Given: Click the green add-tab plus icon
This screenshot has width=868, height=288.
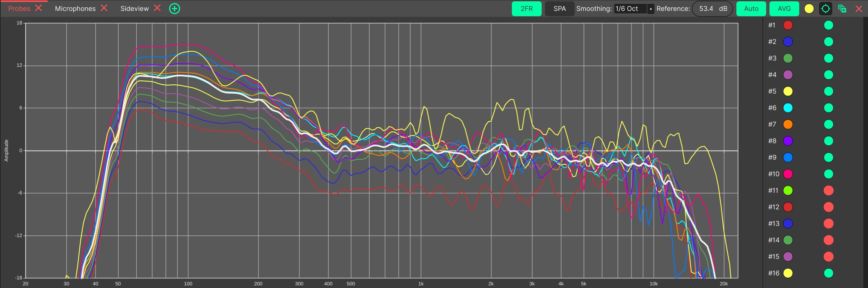Looking at the screenshot, I should (174, 9).
